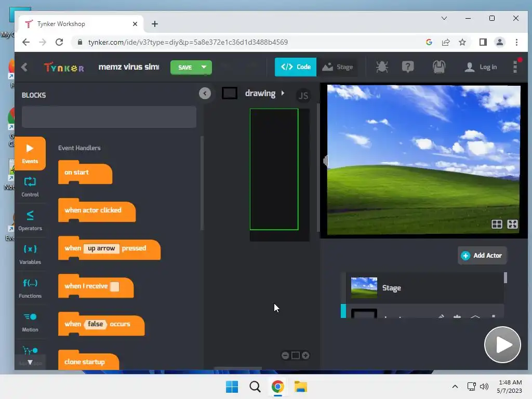The width and height of the screenshot is (532, 399).
Task: Open the Chrome side panel icon
Action: (483, 42)
